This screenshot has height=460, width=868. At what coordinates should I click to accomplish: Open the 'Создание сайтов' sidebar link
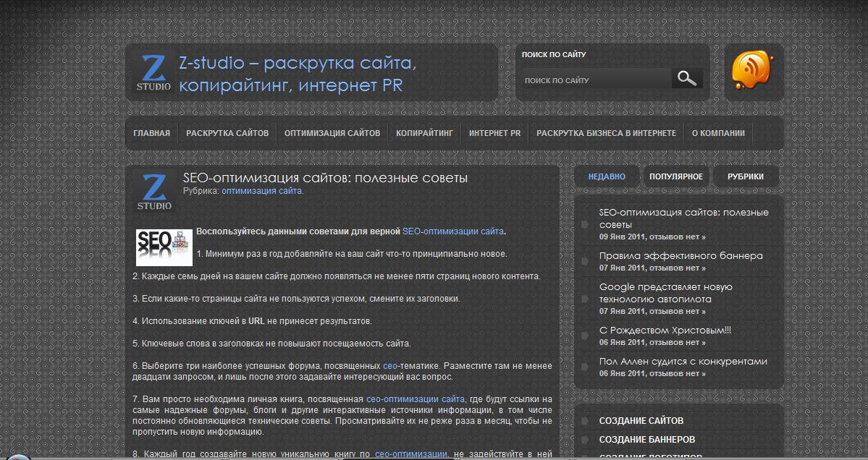(x=641, y=421)
